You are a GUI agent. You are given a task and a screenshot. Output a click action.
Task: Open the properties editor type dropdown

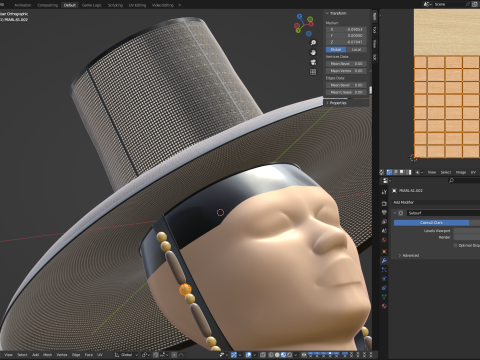click(x=387, y=180)
